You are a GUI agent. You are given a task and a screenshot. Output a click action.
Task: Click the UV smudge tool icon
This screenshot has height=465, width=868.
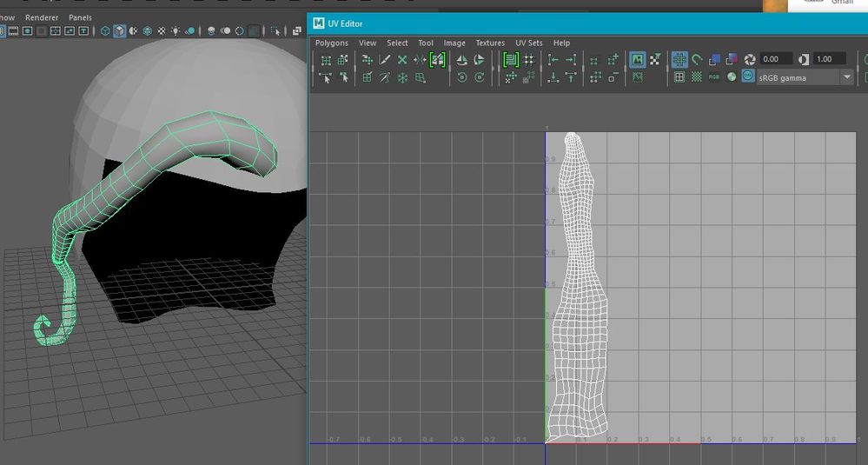tap(344, 78)
